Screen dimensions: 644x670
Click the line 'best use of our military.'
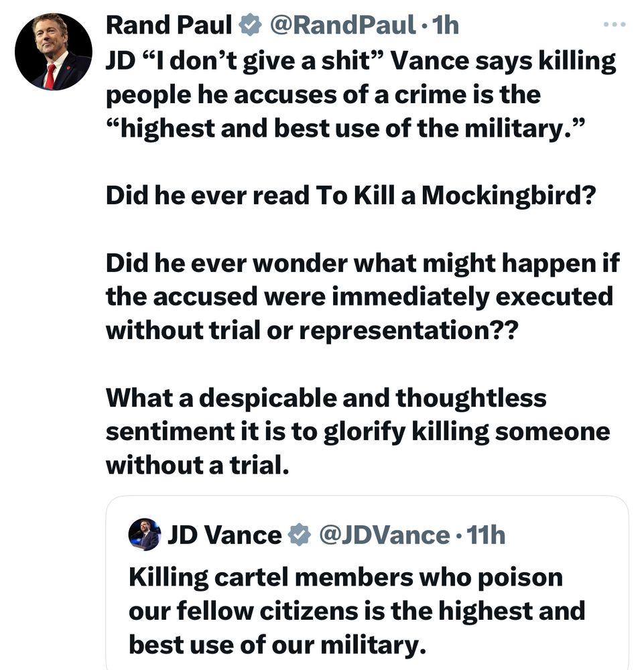(x=277, y=644)
